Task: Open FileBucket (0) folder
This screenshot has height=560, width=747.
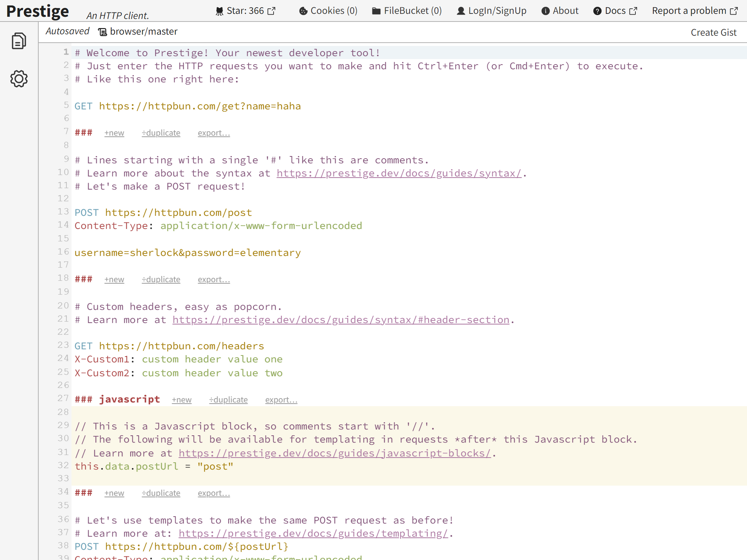Action: (407, 11)
